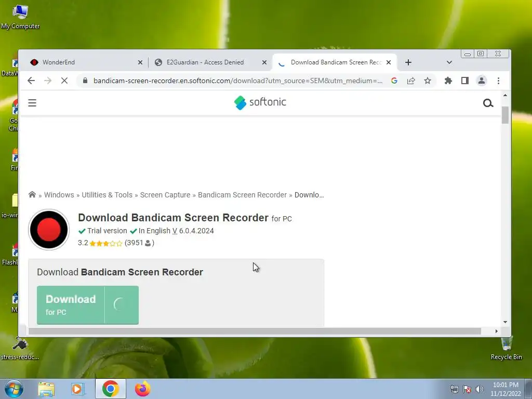
Task: Open the Screen Capture breadcrumb
Action: (165, 195)
